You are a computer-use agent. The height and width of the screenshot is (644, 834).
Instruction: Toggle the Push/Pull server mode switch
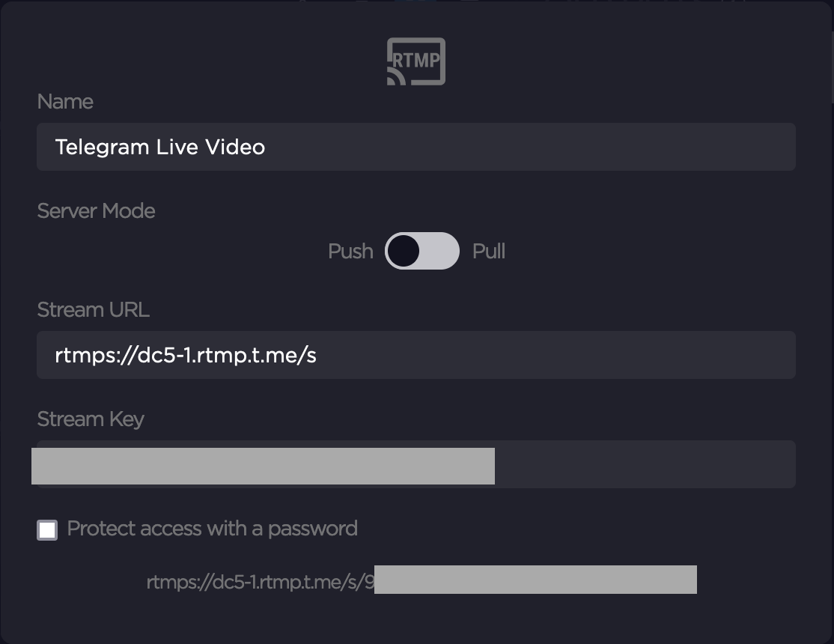pos(422,251)
